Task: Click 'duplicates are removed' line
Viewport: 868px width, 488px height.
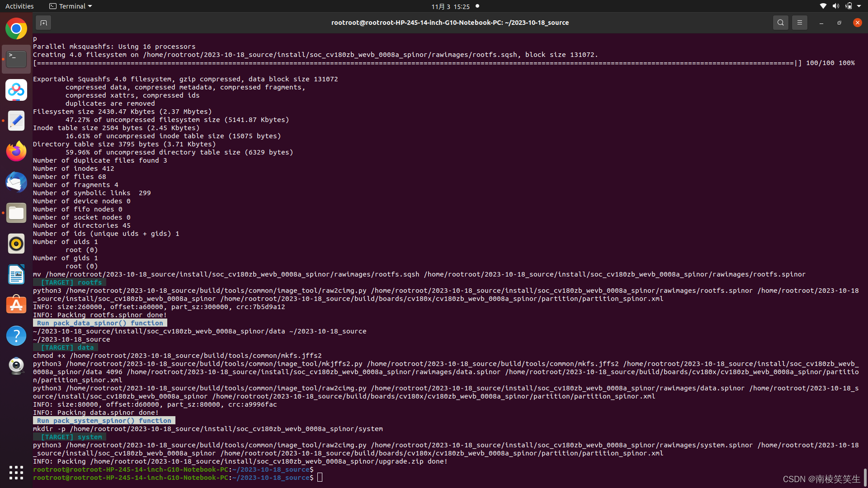Action: point(110,103)
